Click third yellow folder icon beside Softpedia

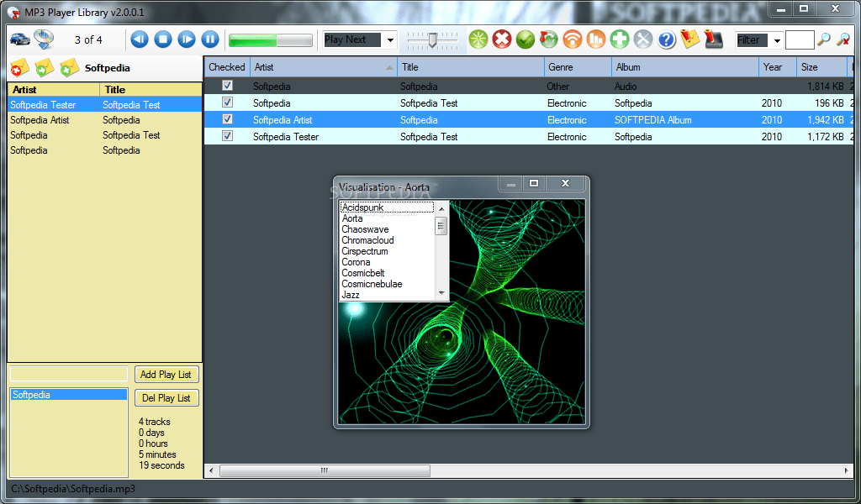[x=69, y=68]
